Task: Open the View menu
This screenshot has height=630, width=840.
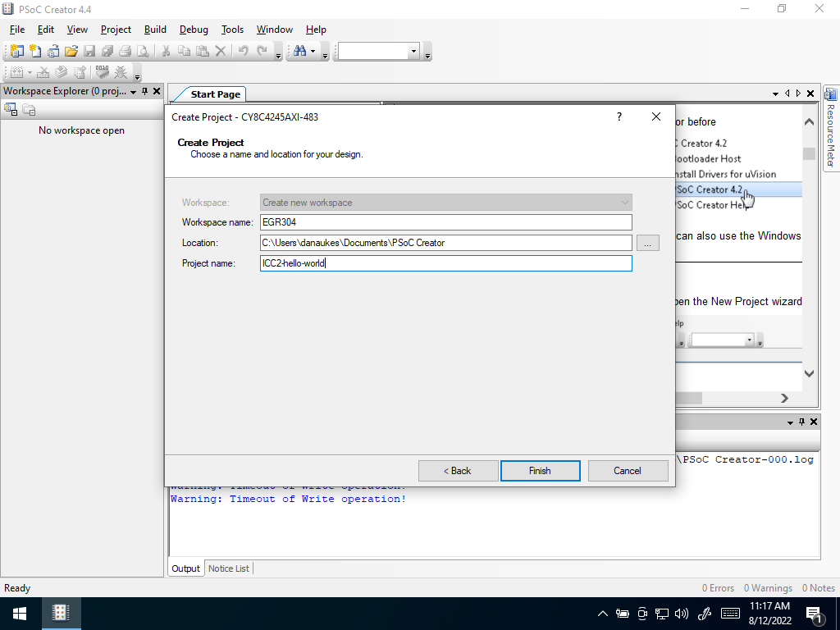Action: coord(77,30)
